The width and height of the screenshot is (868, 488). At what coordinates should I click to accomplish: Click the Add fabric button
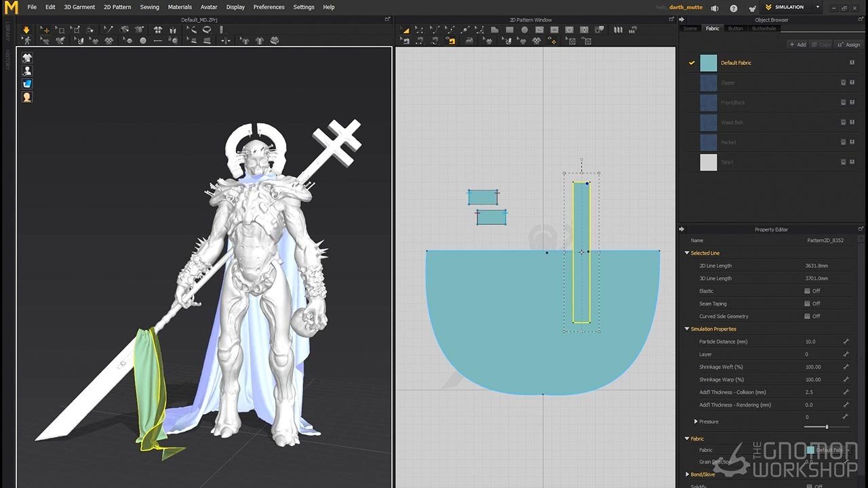tap(797, 45)
